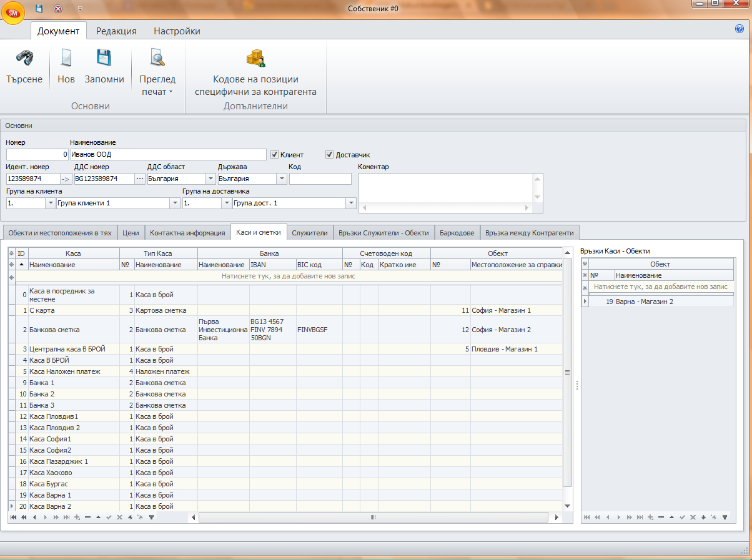The width and height of the screenshot is (752, 560).
Task: Append a record via Каси и сметки navigator plus
Action: coord(77,518)
